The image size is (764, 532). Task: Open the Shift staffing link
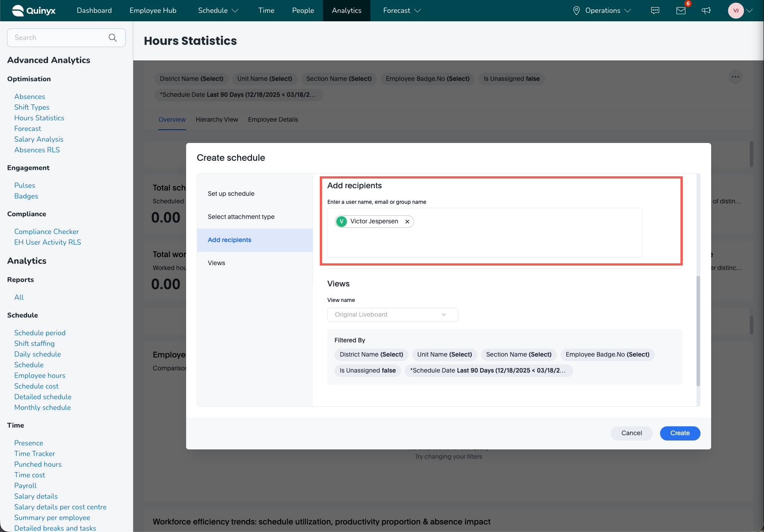pos(35,344)
